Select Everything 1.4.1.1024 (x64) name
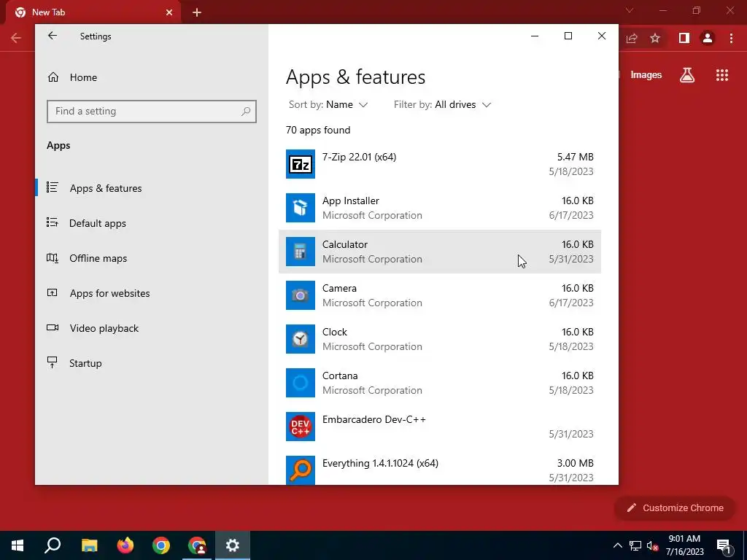The width and height of the screenshot is (747, 560). click(380, 463)
